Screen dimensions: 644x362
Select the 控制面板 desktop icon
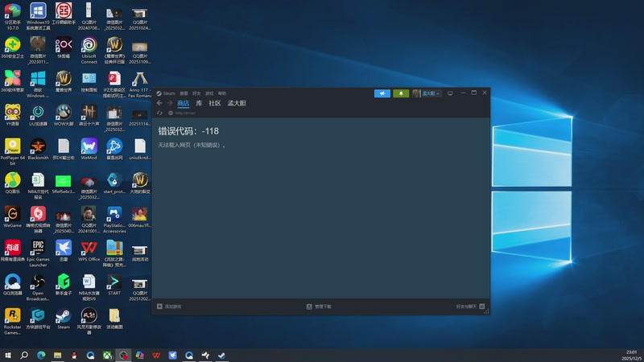(x=89, y=81)
